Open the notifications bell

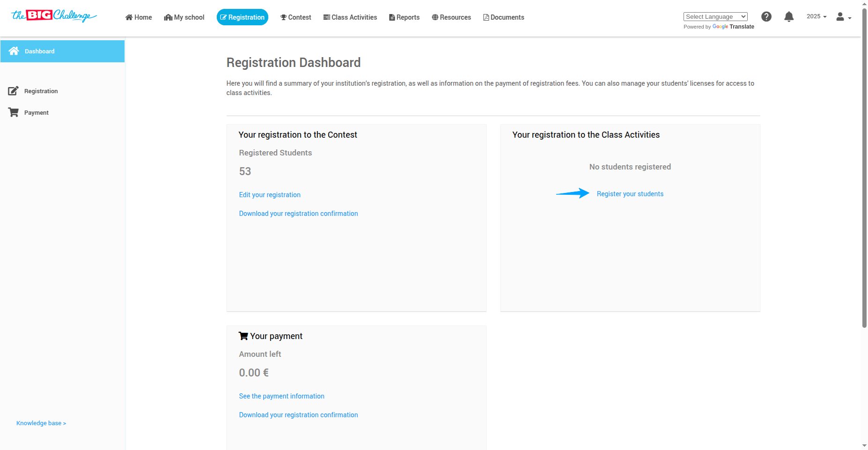pos(789,17)
